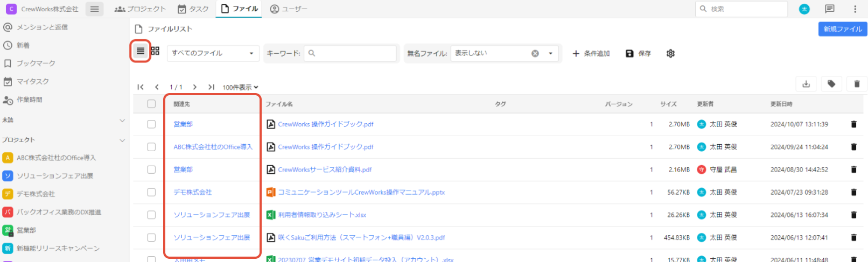Clear the 無名ファイル filter value
This screenshot has height=262, width=868.
coord(535,53)
